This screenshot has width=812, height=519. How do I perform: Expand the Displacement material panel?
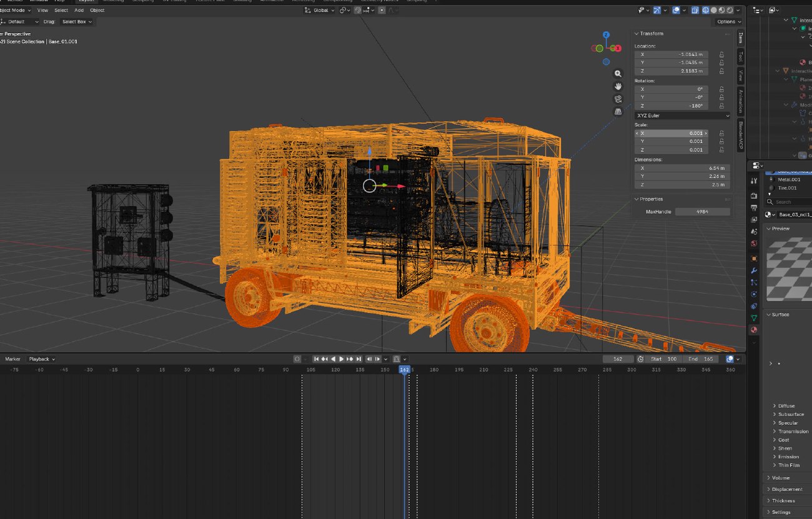point(787,489)
